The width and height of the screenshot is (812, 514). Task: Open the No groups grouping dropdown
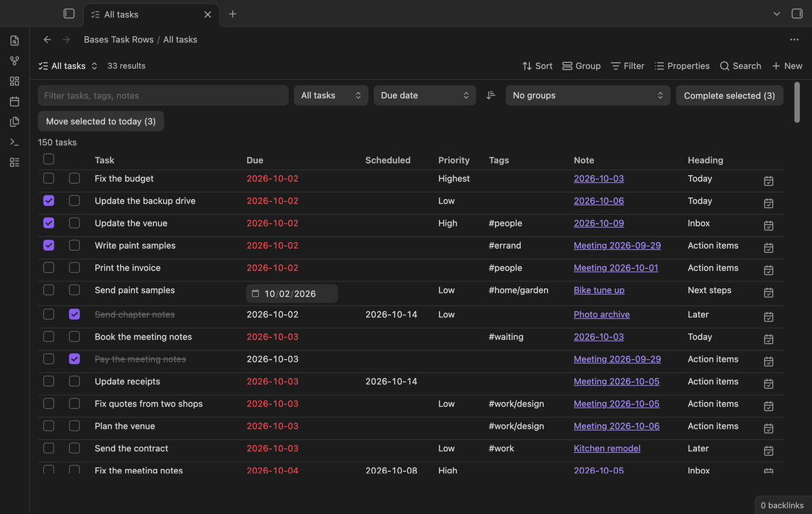[x=588, y=95]
